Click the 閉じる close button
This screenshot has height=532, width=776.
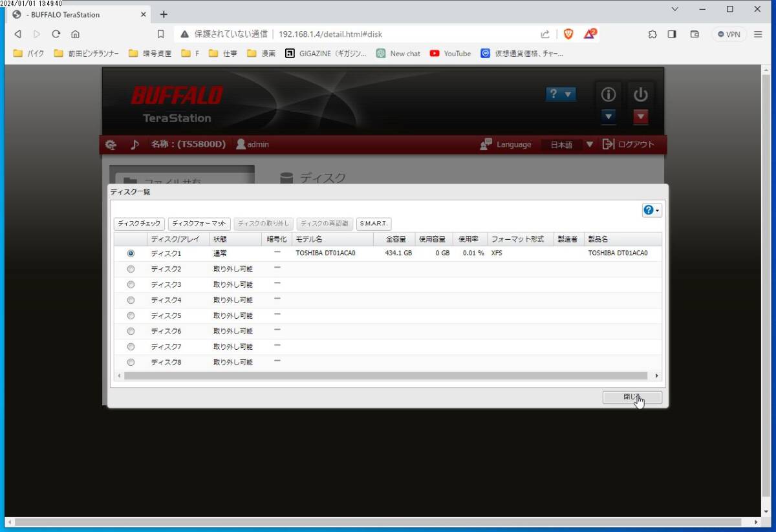coord(632,398)
